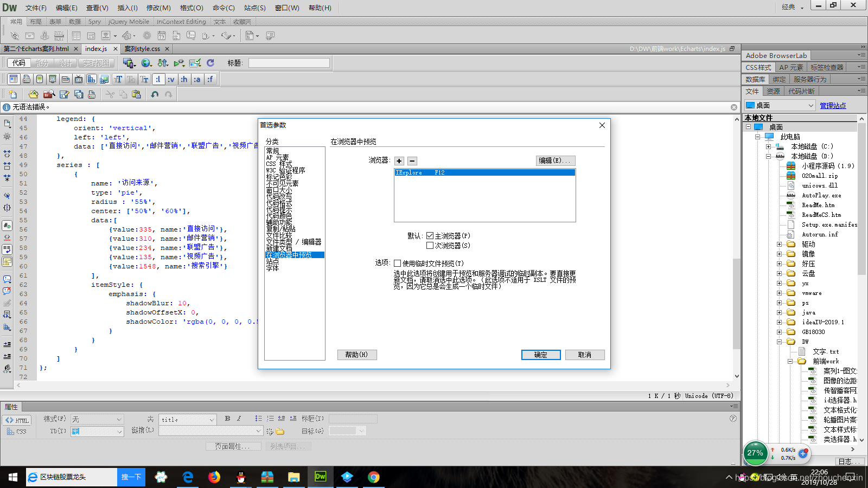
Task: Toggle the Live View button
Action: coord(97,63)
